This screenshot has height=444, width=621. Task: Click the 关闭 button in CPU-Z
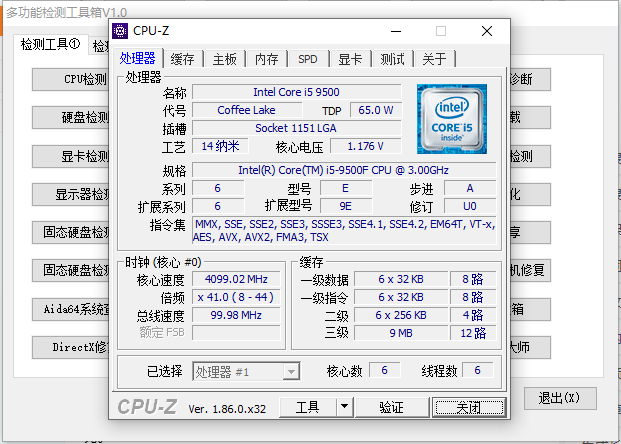(469, 407)
